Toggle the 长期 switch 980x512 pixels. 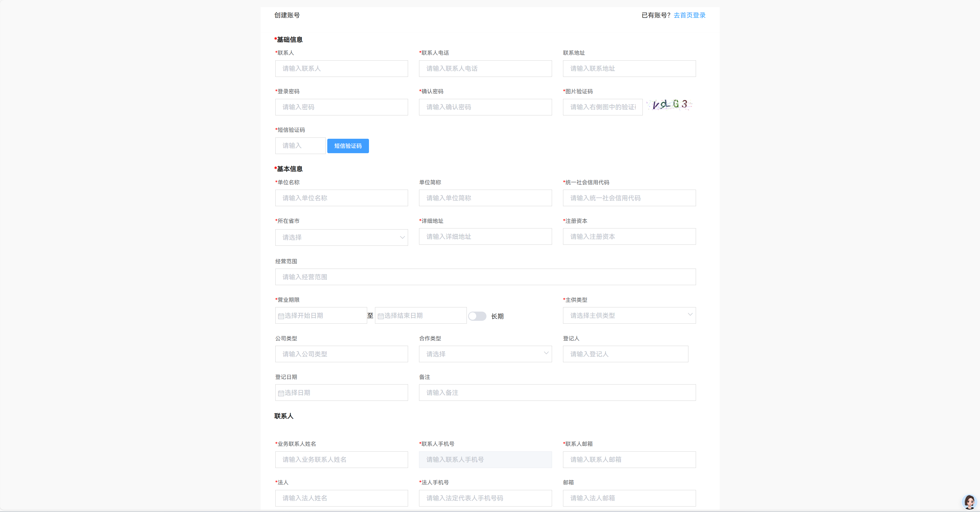click(x=477, y=316)
